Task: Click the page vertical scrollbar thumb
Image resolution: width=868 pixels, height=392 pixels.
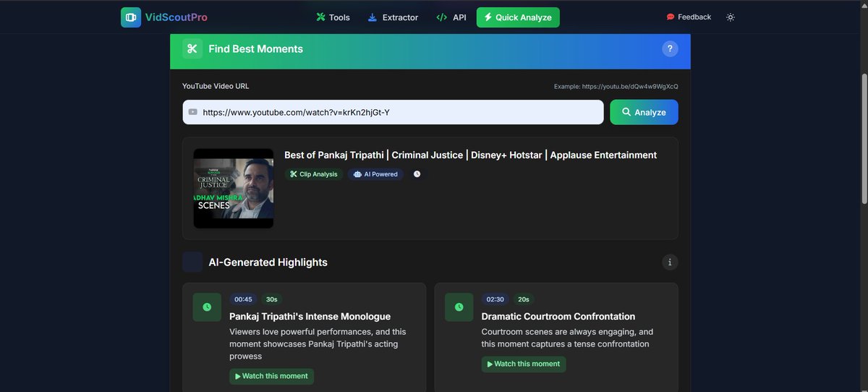Action: tap(864, 137)
